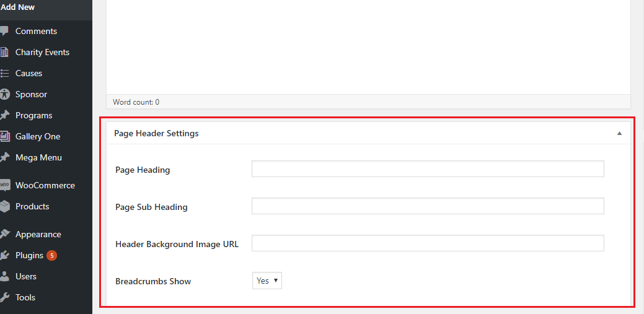Screen dimensions: 644x314
Task: Click into the Page Sub Heading field
Action: click(428, 206)
